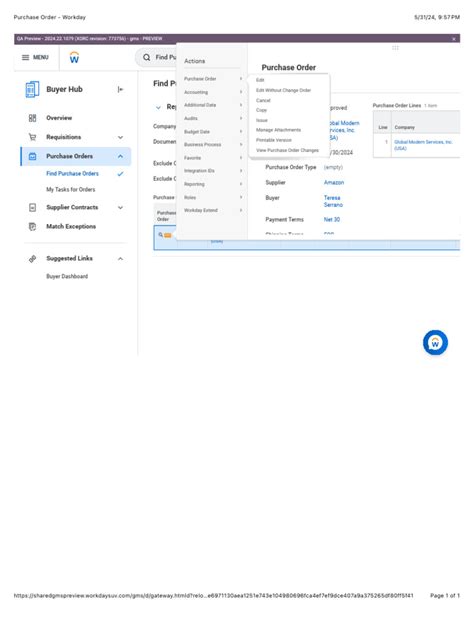
Task: Click the Company column header
Action: point(404,127)
